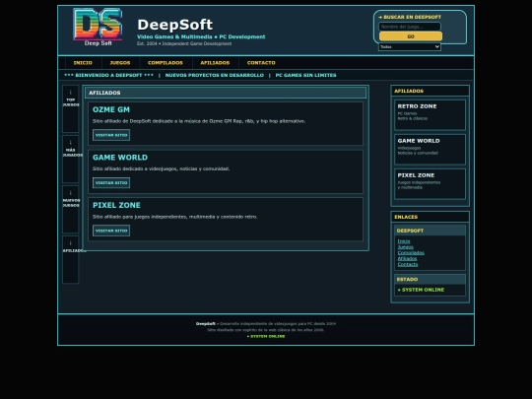532x399 pixels.
Task: Jump to TOP JUEGOS in left sidebar
Action: click(x=71, y=108)
